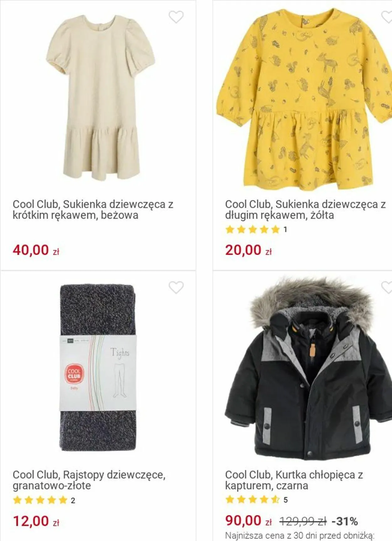Screen dimensions: 392x541
Task: Select the 12,00 zł tights price
Action: pyautogui.click(x=36, y=521)
